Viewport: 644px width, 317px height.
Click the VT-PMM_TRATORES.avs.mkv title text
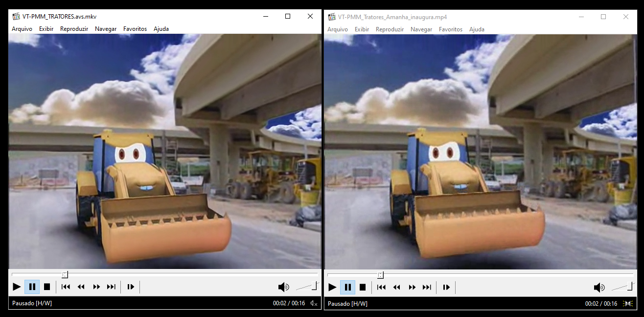(60, 16)
